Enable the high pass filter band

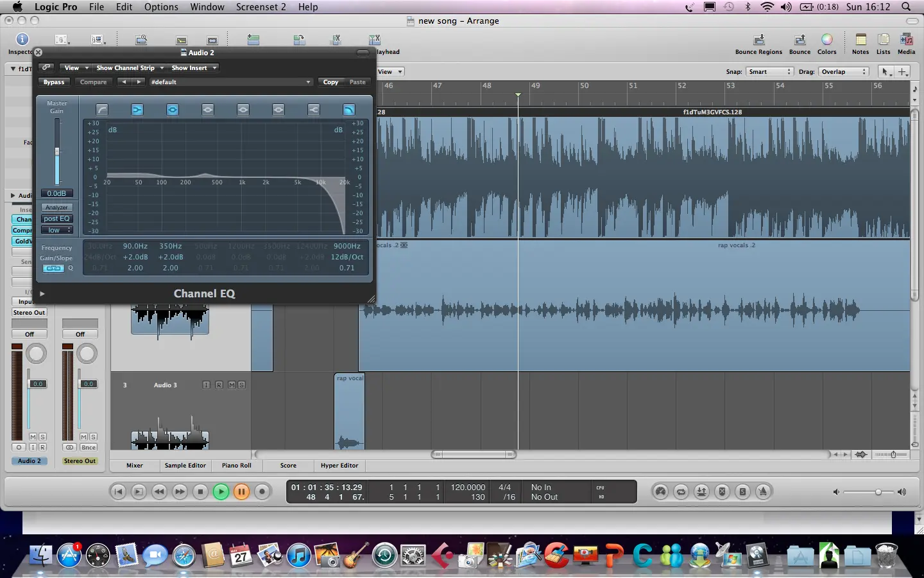click(x=102, y=110)
